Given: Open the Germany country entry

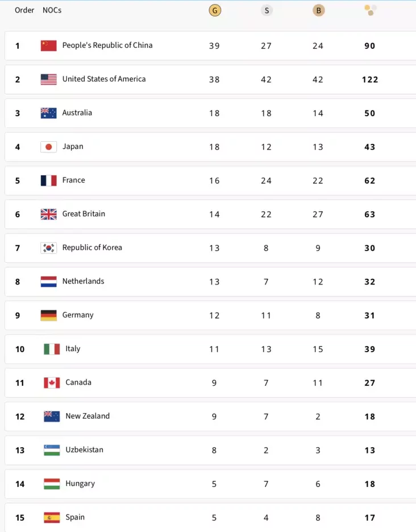Looking at the screenshot, I should point(78,315).
